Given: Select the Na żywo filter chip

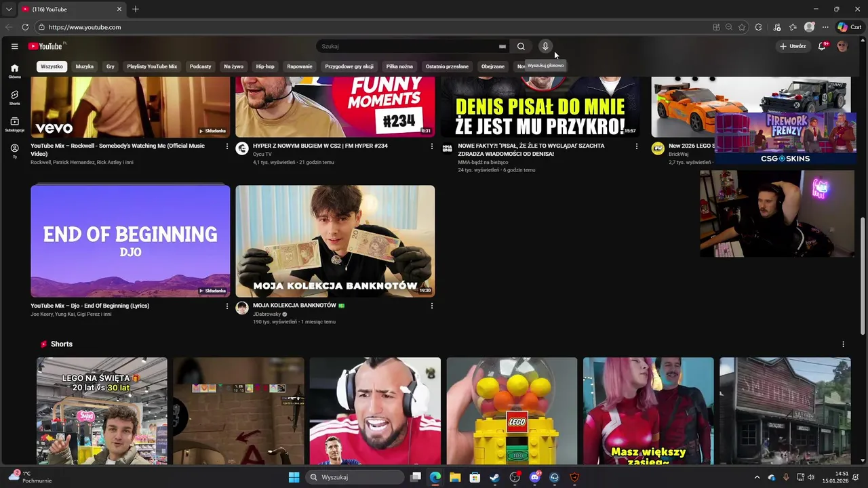Looking at the screenshot, I should (x=233, y=66).
